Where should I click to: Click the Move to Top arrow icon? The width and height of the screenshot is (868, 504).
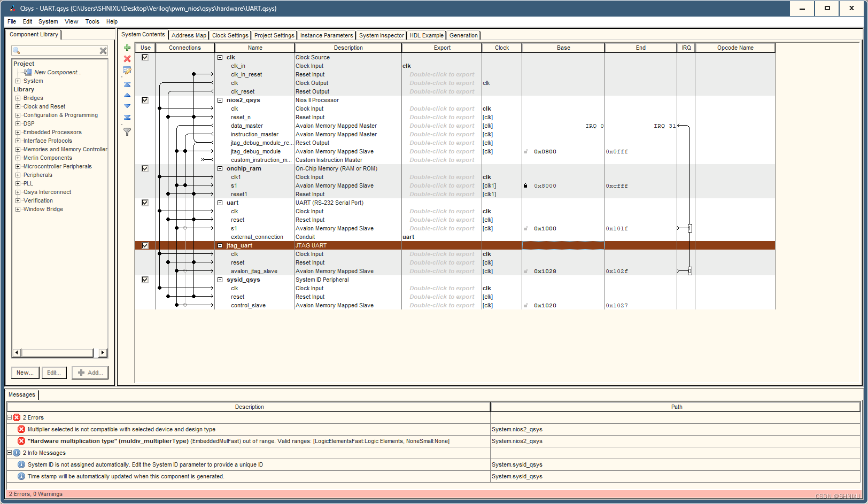click(x=127, y=84)
